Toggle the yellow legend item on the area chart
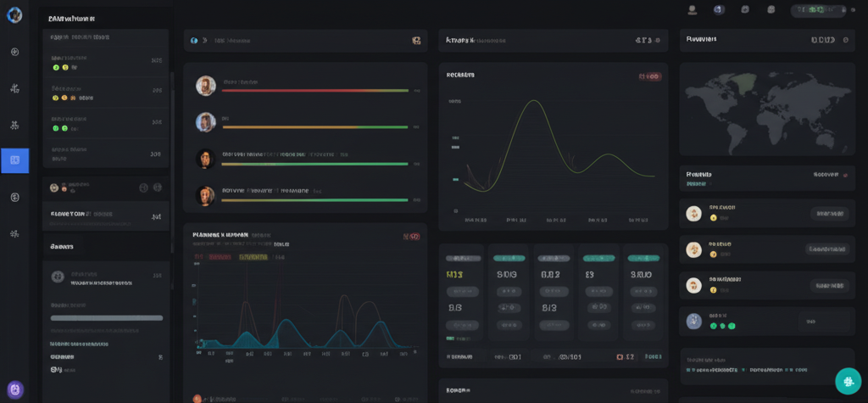The image size is (868, 403). (x=253, y=257)
